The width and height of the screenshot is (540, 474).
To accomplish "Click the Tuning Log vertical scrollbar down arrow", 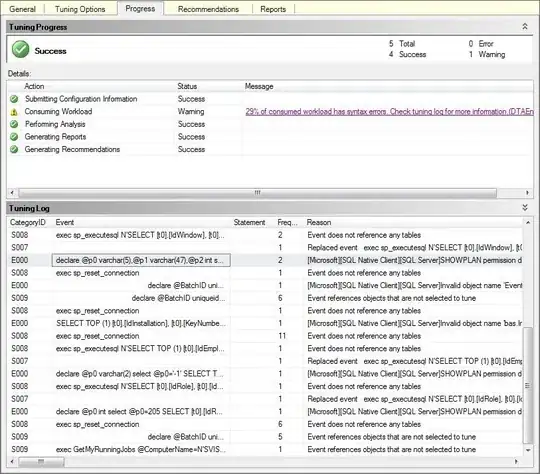I will [x=528, y=450].
